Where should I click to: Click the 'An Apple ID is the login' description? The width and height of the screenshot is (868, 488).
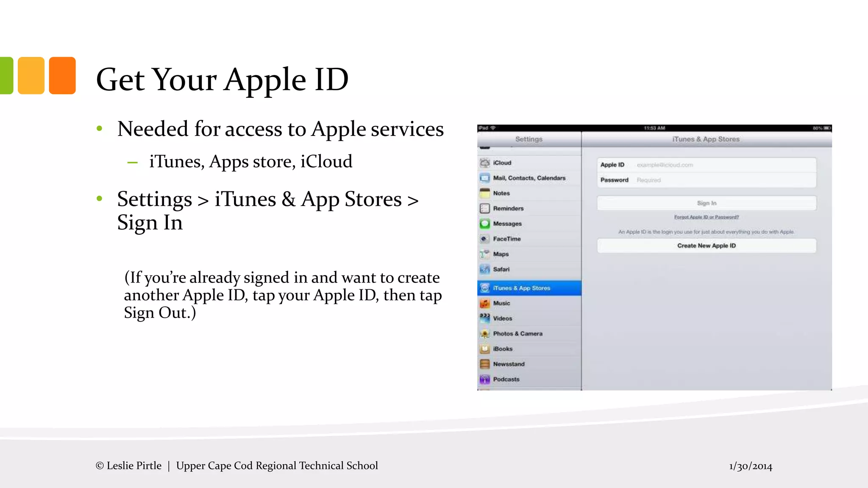pyautogui.click(x=707, y=232)
